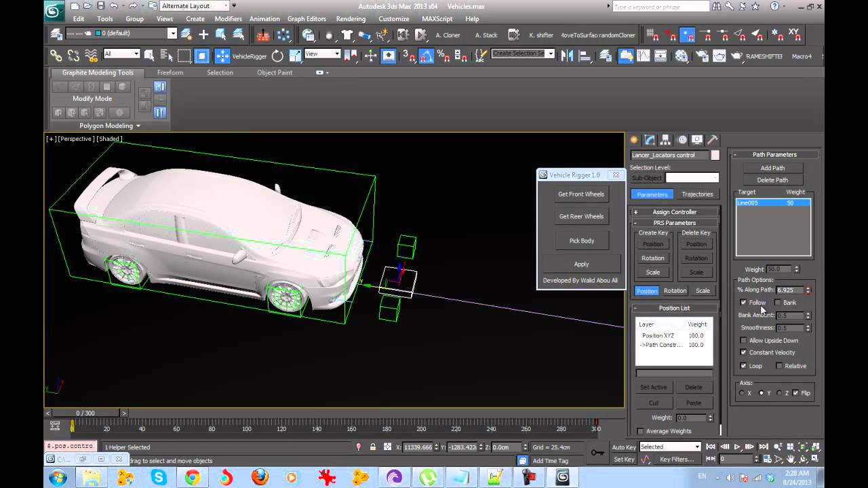
Task: Open the Modify command panel tab
Action: click(x=650, y=140)
